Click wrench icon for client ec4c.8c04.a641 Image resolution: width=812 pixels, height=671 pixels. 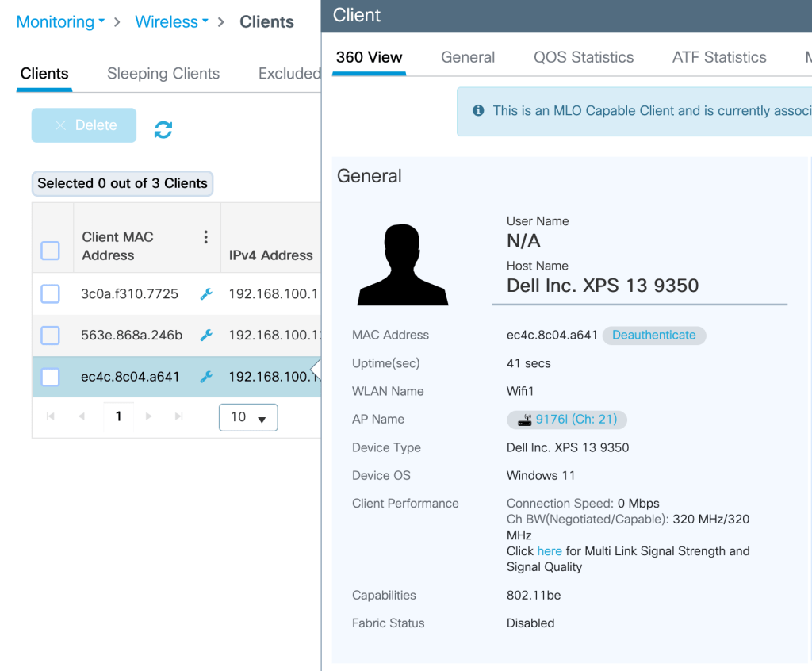pyautogui.click(x=206, y=377)
